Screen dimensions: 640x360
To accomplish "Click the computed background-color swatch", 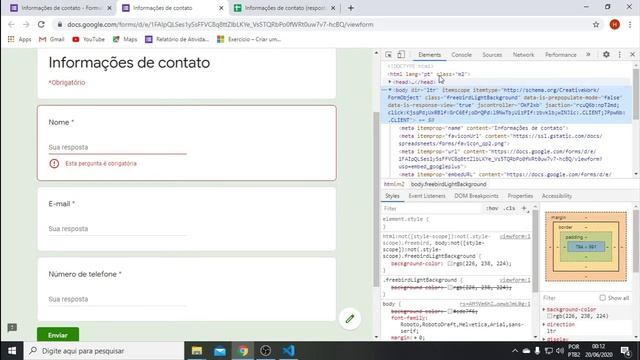I will click(x=549, y=316).
